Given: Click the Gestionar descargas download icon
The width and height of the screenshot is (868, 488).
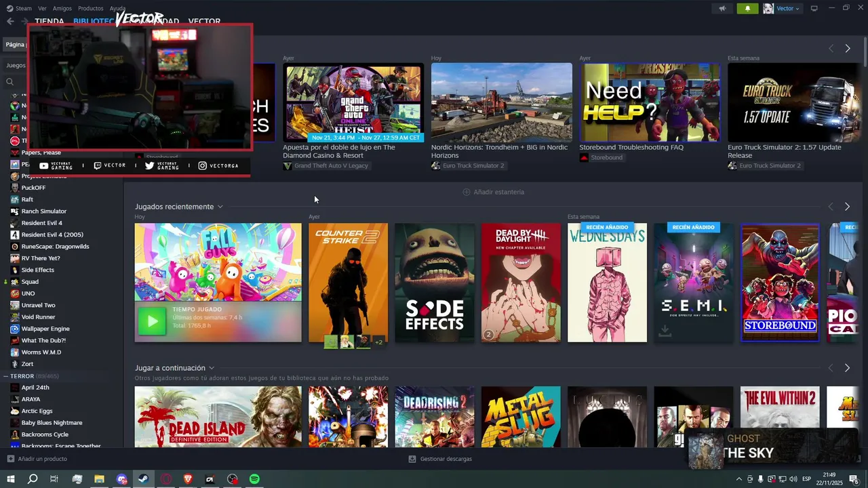Looking at the screenshot, I should point(412,459).
